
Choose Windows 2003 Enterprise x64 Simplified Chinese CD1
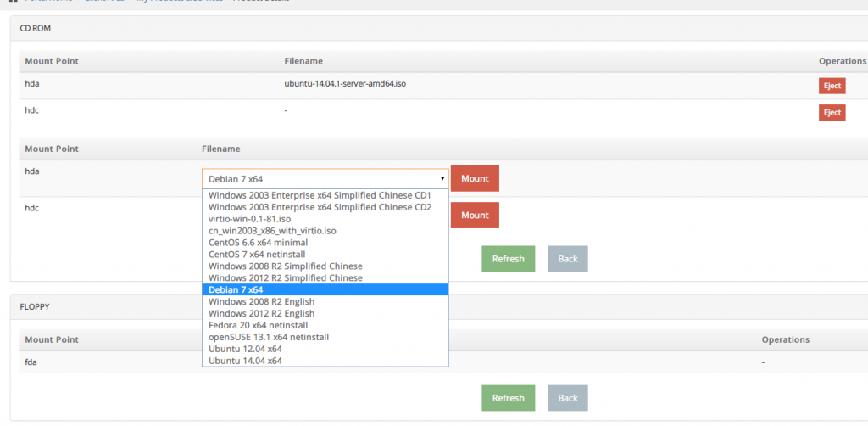pyautogui.click(x=325, y=195)
